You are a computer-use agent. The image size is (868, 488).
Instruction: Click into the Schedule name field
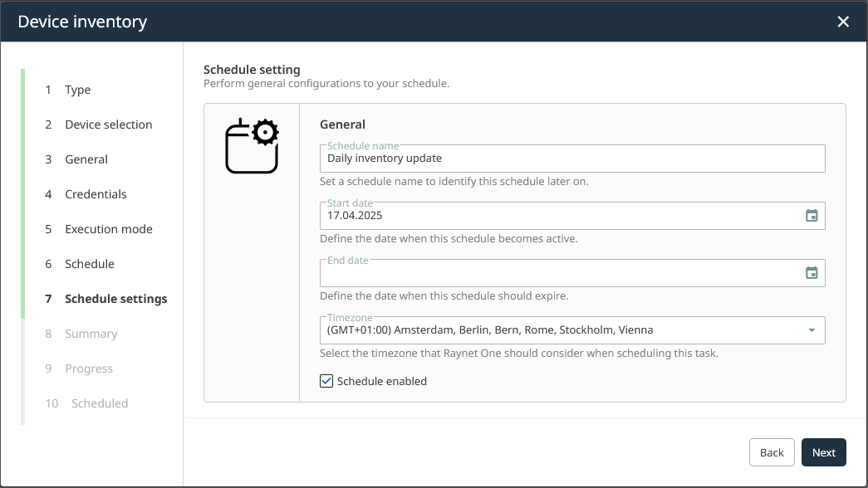coord(565,159)
